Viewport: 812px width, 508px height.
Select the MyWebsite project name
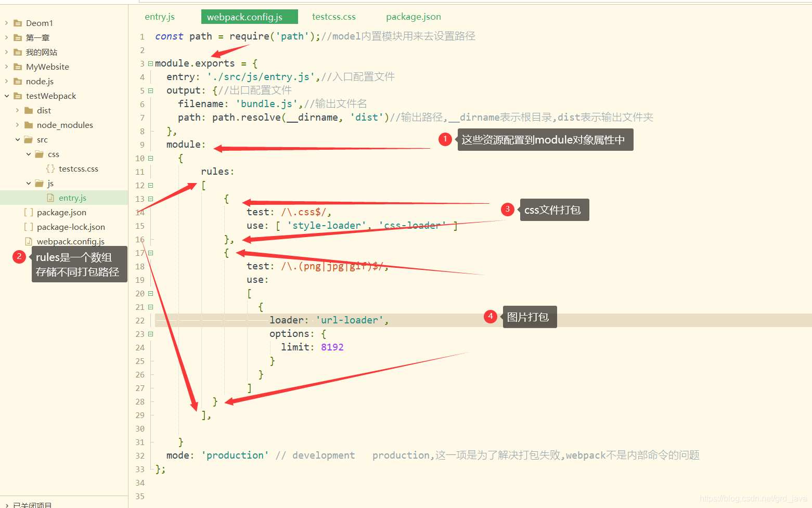[47, 67]
